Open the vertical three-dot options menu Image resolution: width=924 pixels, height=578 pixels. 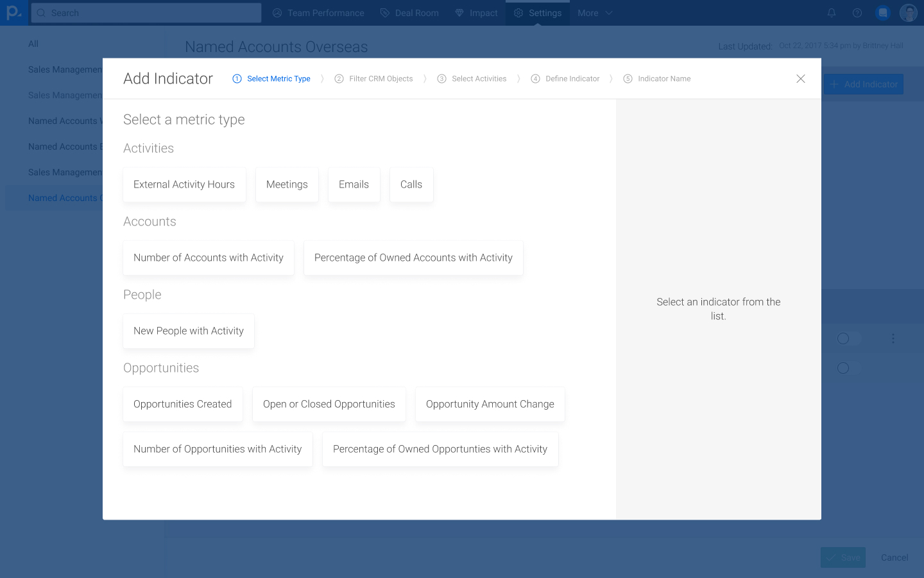point(893,338)
